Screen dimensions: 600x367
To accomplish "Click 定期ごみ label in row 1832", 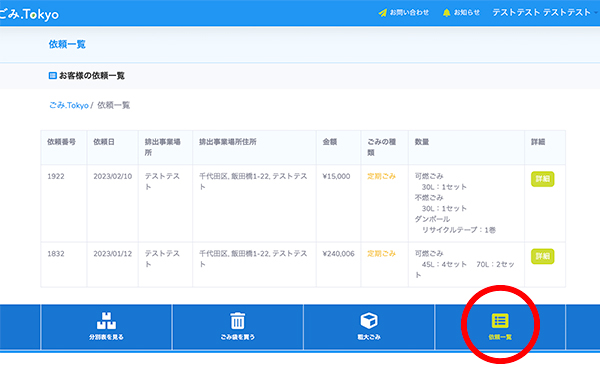I will (x=382, y=254).
